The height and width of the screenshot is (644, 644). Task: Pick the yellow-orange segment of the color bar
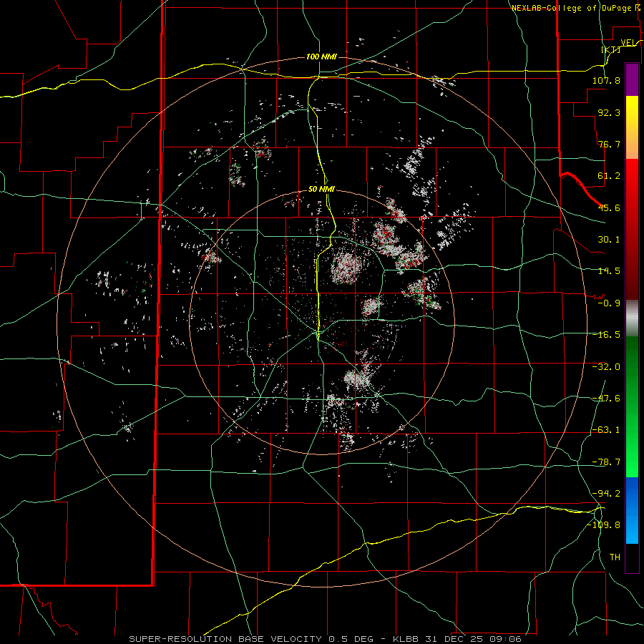click(632, 127)
